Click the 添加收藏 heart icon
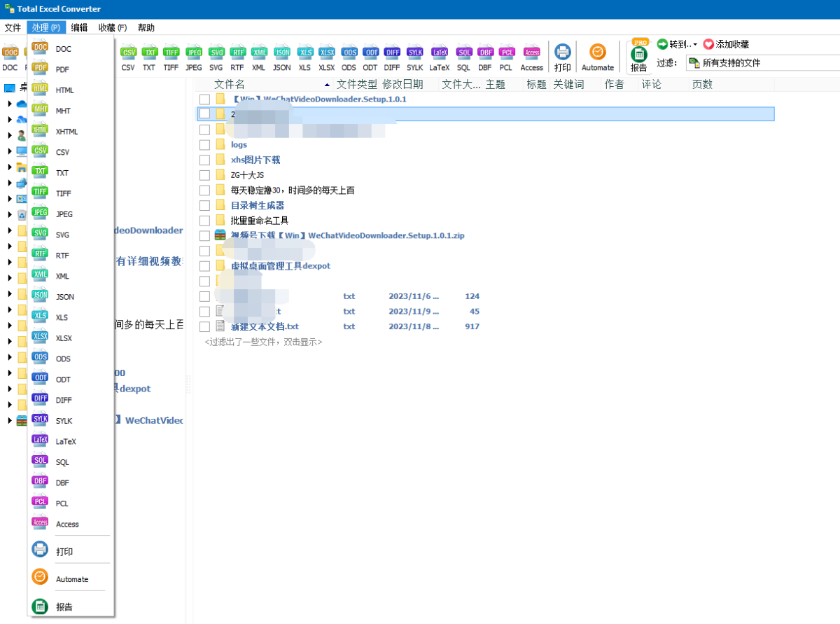Screen dimensions: 840x624 (708, 44)
